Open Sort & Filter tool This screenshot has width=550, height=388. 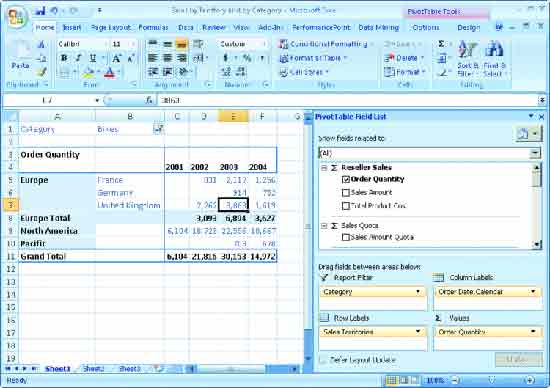point(468,59)
